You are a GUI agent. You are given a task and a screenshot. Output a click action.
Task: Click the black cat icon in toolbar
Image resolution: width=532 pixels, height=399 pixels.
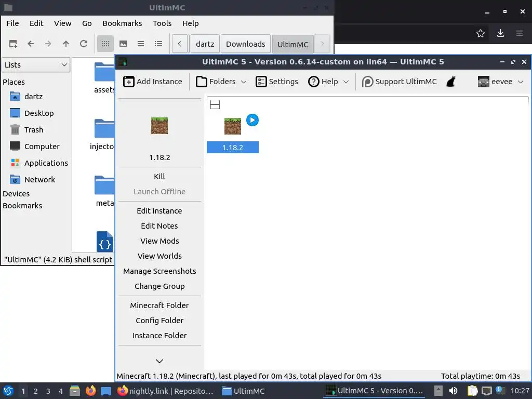pyautogui.click(x=450, y=82)
